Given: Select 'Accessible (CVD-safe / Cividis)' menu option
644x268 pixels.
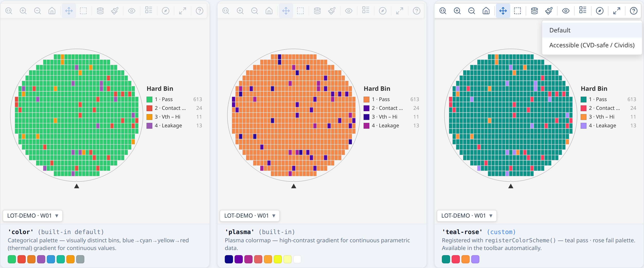Looking at the screenshot, I should point(592,45).
